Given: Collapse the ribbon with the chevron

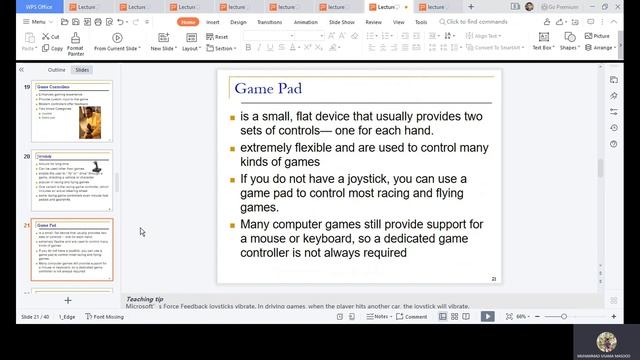Looking at the screenshot, I should [x=613, y=22].
